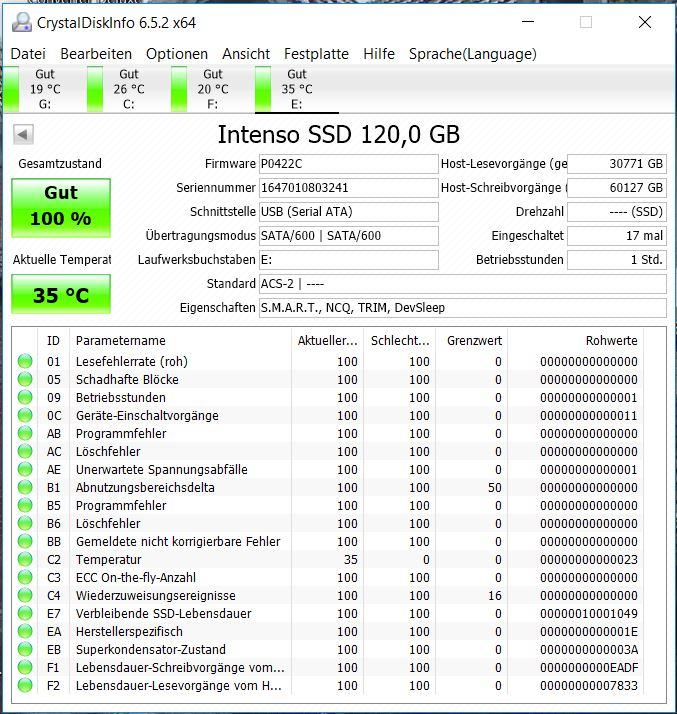
Task: Select disk C: tab at 26 °C
Action: pos(129,89)
